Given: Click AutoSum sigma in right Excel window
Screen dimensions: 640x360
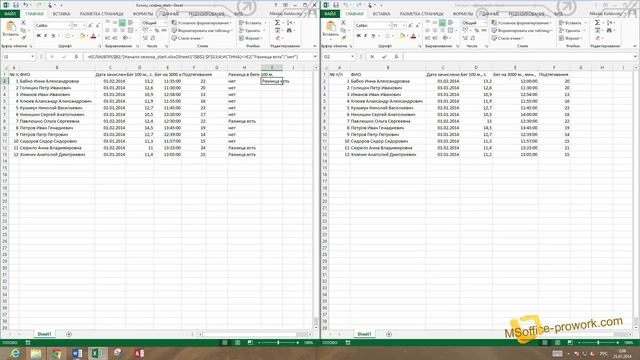Looking at the screenshot, I should pyautogui.click(x=598, y=23).
